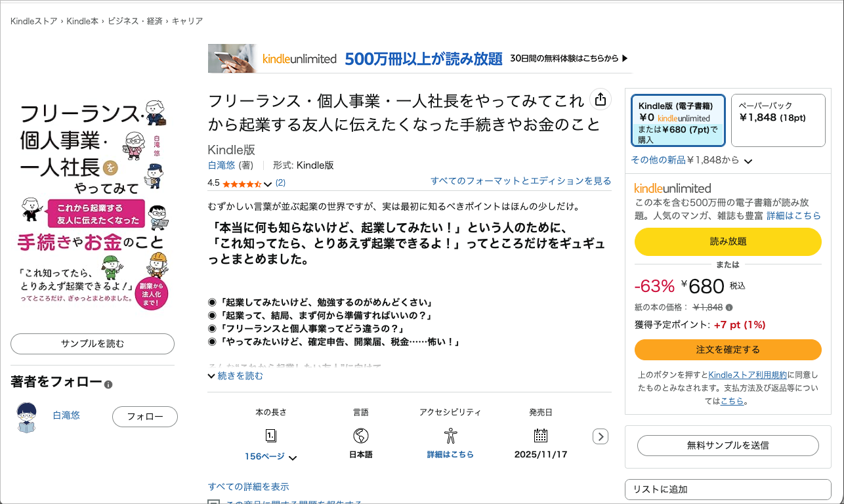Click the accessibility person icon
844x504 pixels.
[450, 434]
